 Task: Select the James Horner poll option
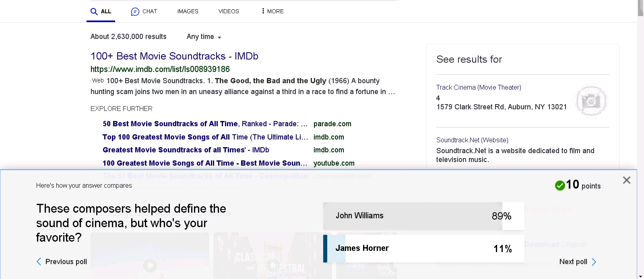click(423, 248)
